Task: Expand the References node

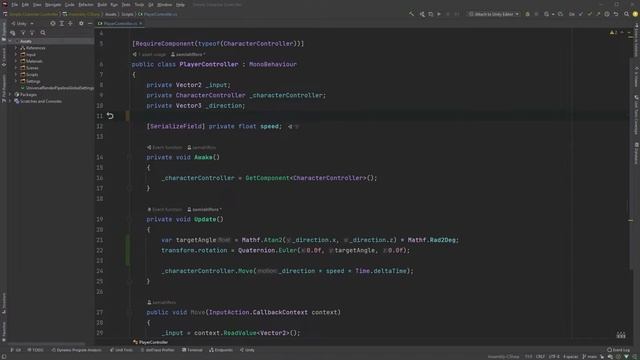Action: coord(16,48)
